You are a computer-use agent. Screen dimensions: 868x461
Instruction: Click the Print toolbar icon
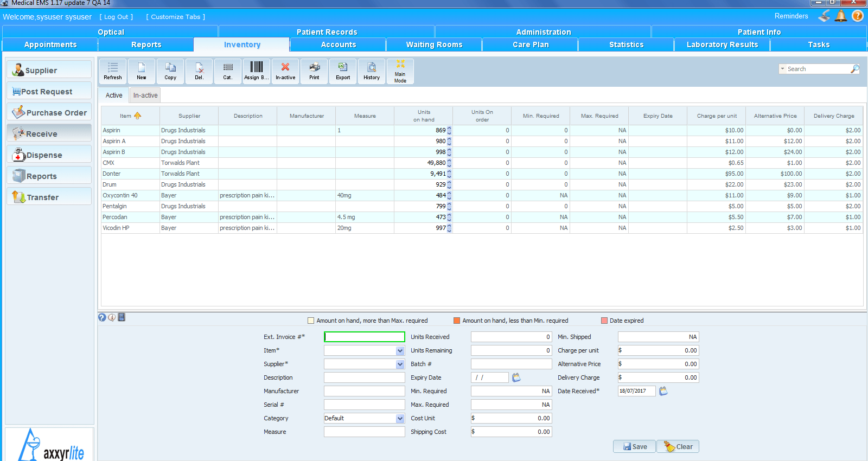314,71
